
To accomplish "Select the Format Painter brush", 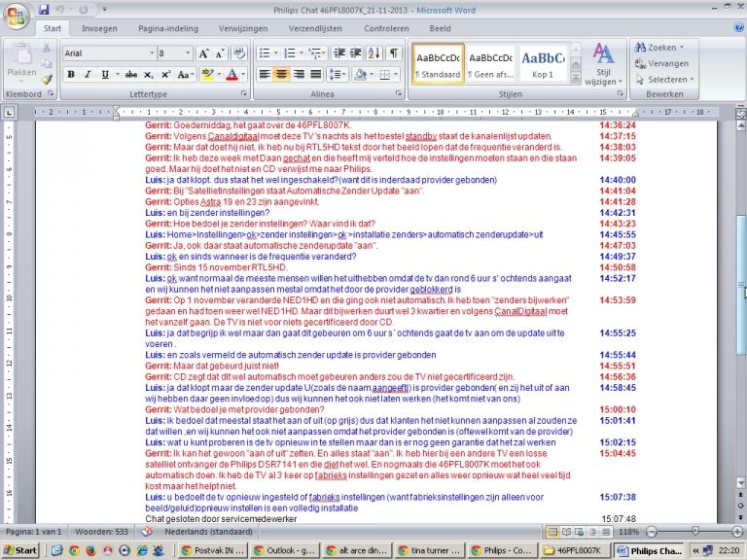I will point(47,80).
